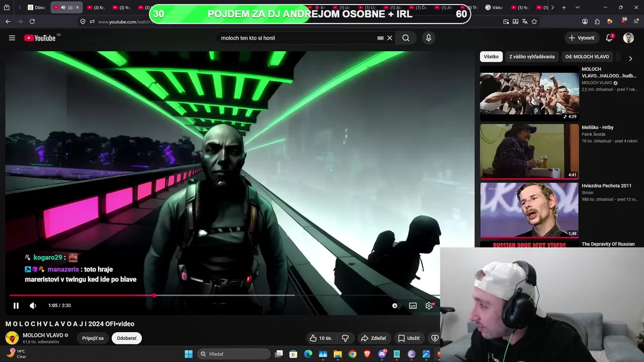
Task: Open a new browser tab with plus
Action: pos(564,8)
